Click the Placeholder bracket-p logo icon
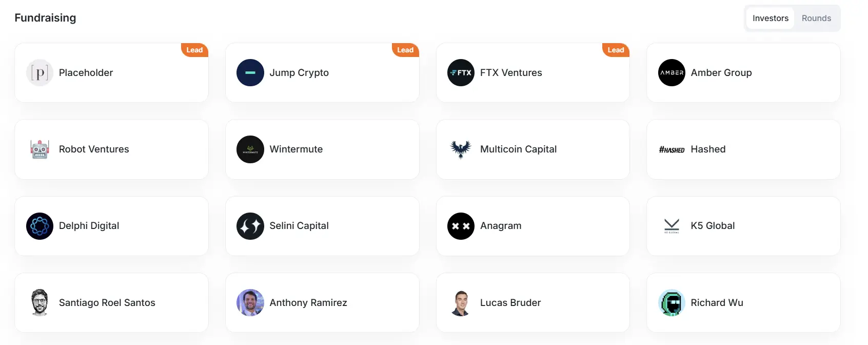Image resolution: width=868 pixels, height=345 pixels. click(x=40, y=73)
